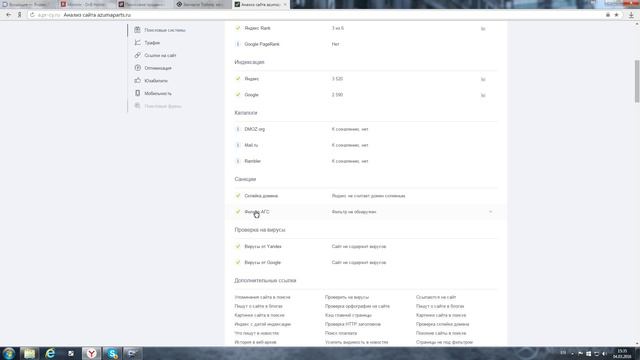This screenshot has width=640, height=360.
Task: Click info icon beside DMOZ.org
Action: click(x=238, y=129)
